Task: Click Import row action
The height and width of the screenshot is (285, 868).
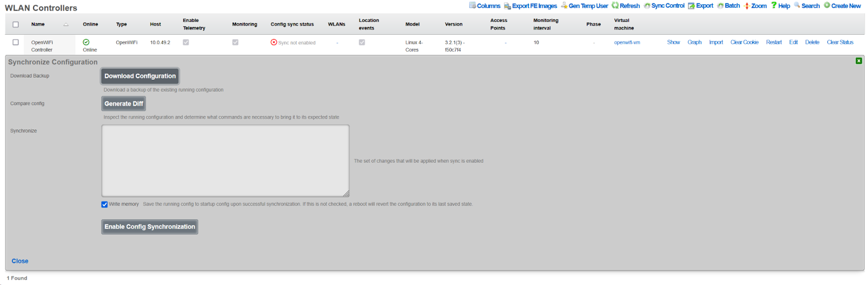Action: click(716, 42)
